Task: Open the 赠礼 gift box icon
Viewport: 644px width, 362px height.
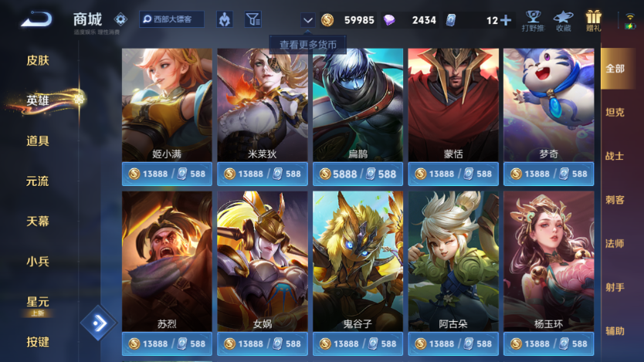Action: coord(593,21)
